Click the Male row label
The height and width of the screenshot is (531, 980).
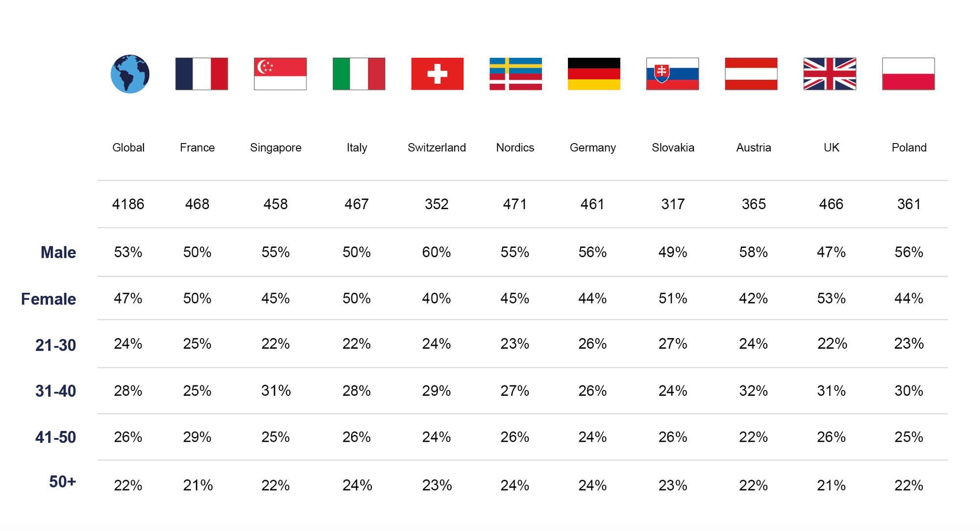[x=58, y=252]
